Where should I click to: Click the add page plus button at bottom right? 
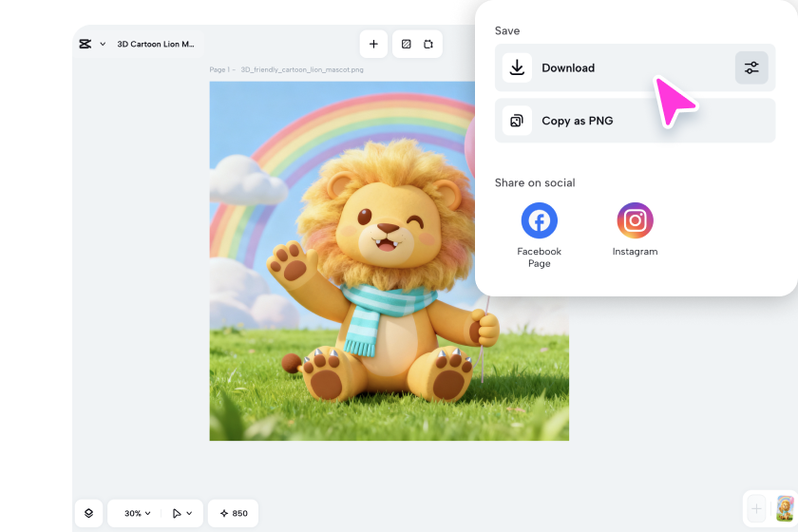pos(757,508)
